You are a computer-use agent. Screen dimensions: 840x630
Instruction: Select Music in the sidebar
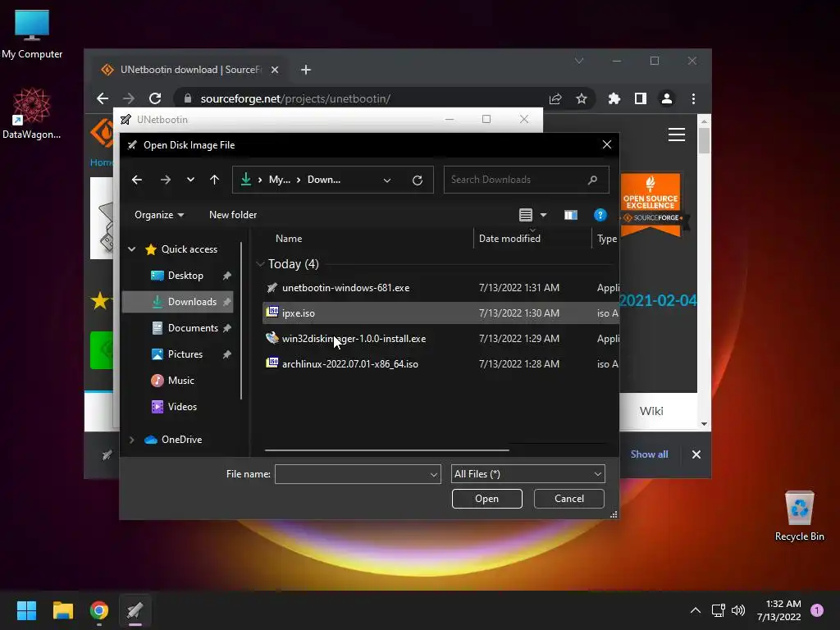click(180, 381)
